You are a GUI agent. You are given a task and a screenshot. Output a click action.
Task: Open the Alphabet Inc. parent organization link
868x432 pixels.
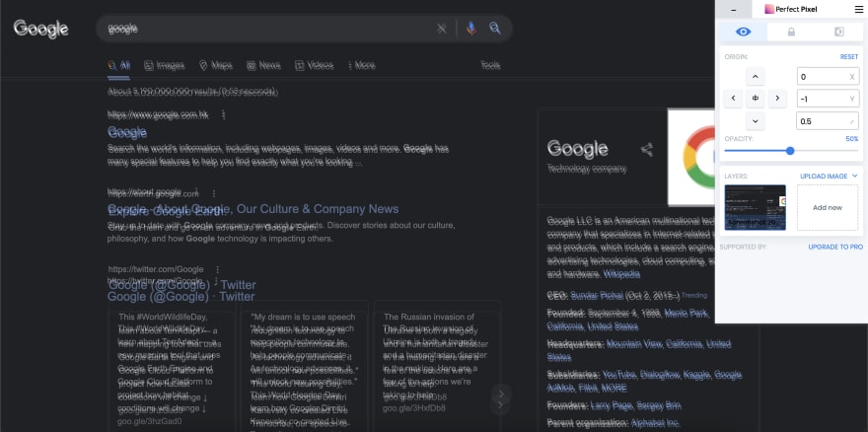tap(655, 423)
